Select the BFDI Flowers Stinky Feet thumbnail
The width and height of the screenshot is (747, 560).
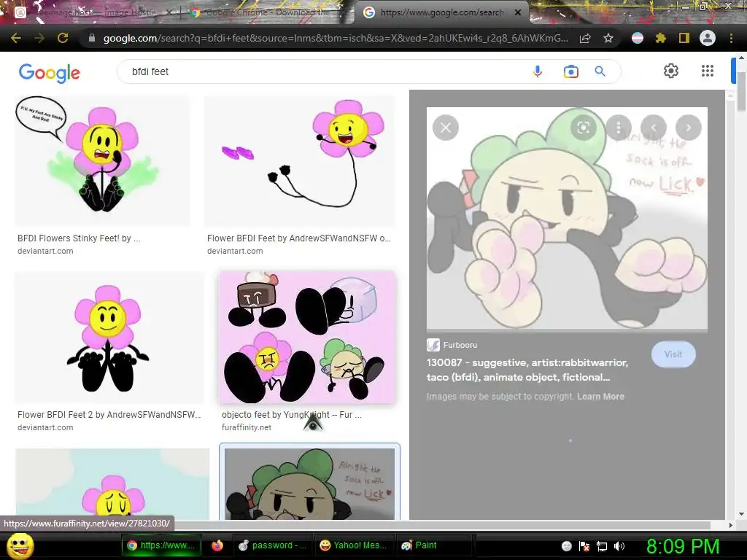coord(102,161)
